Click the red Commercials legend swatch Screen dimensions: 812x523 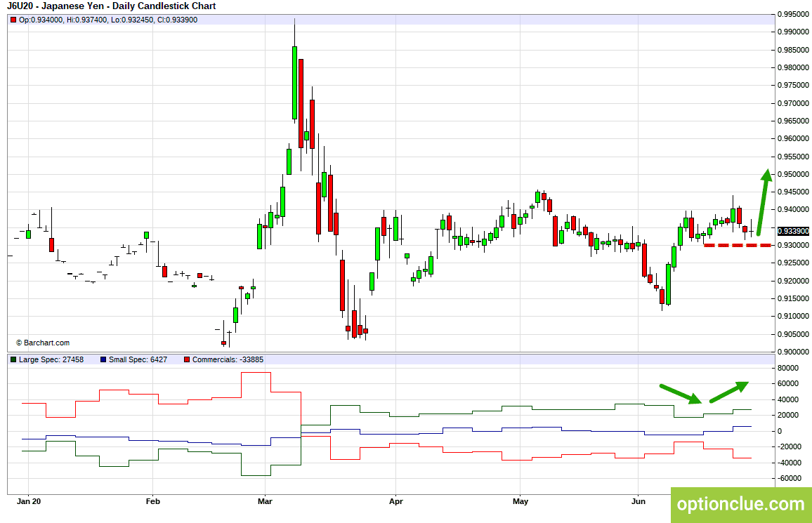point(187,359)
